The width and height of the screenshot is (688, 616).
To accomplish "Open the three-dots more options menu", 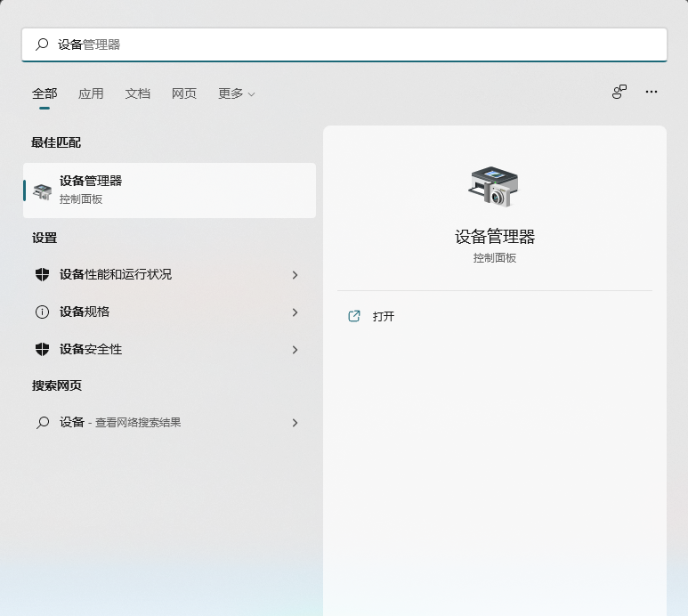I will click(652, 92).
